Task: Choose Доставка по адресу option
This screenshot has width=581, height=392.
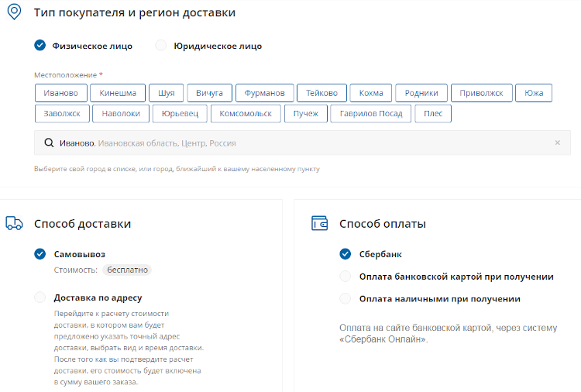Action: pos(40,297)
